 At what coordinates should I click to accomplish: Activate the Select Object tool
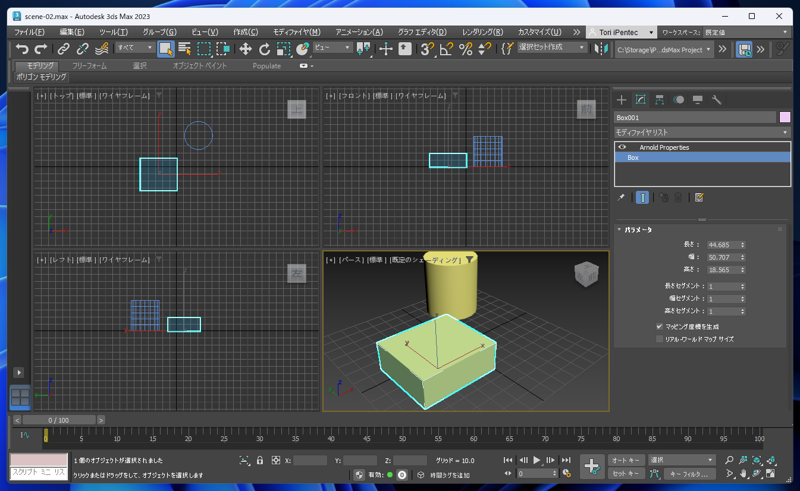click(x=165, y=49)
